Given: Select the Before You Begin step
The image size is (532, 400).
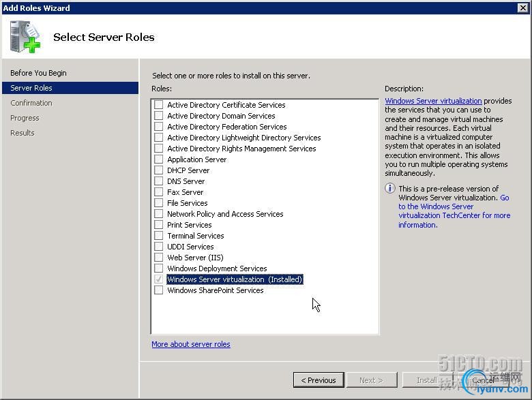Looking at the screenshot, I should pyautogui.click(x=38, y=73).
